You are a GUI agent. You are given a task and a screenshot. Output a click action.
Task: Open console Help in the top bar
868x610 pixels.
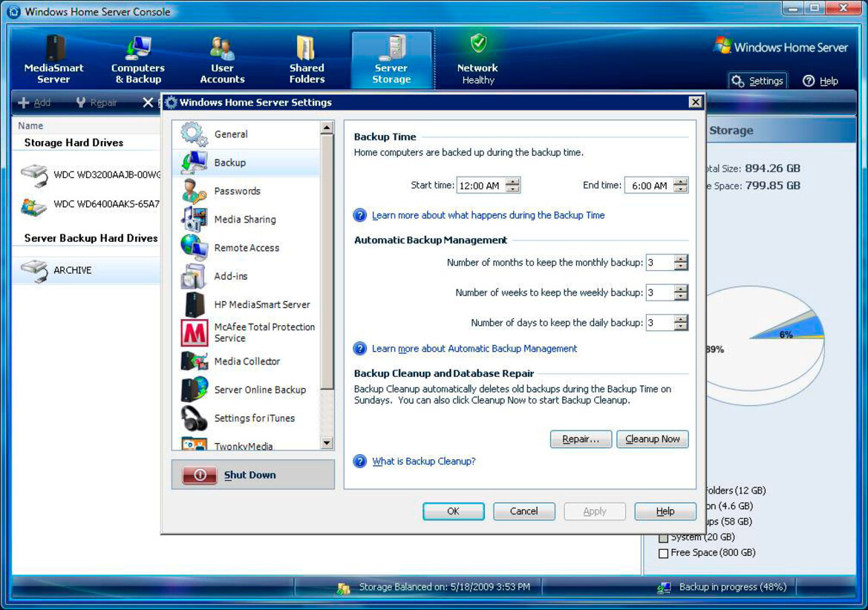click(x=820, y=81)
